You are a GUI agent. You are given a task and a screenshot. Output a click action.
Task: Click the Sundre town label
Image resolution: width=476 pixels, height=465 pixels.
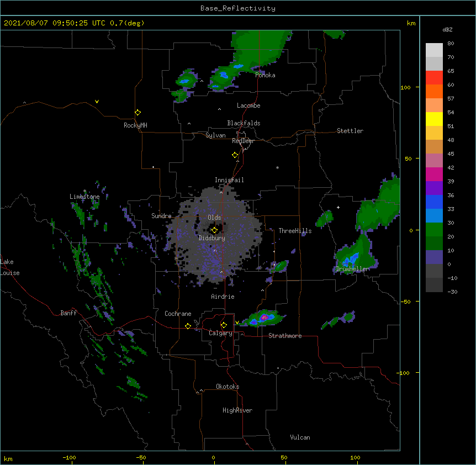pos(161,216)
